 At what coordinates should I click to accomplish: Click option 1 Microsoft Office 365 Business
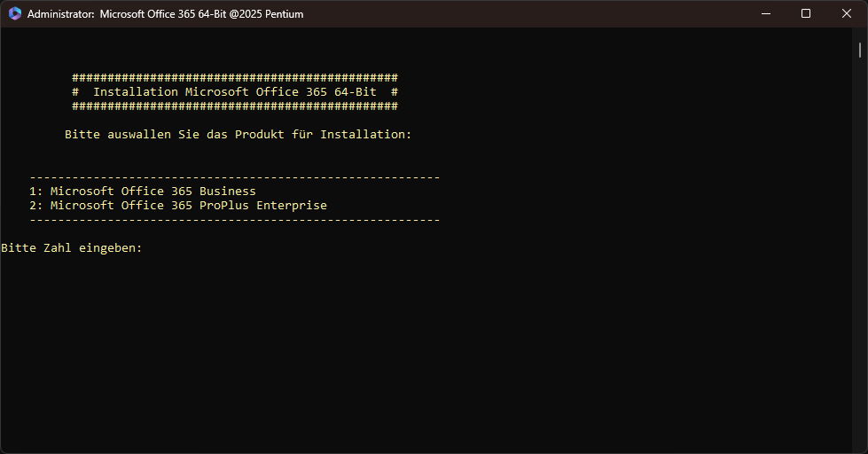pos(142,192)
